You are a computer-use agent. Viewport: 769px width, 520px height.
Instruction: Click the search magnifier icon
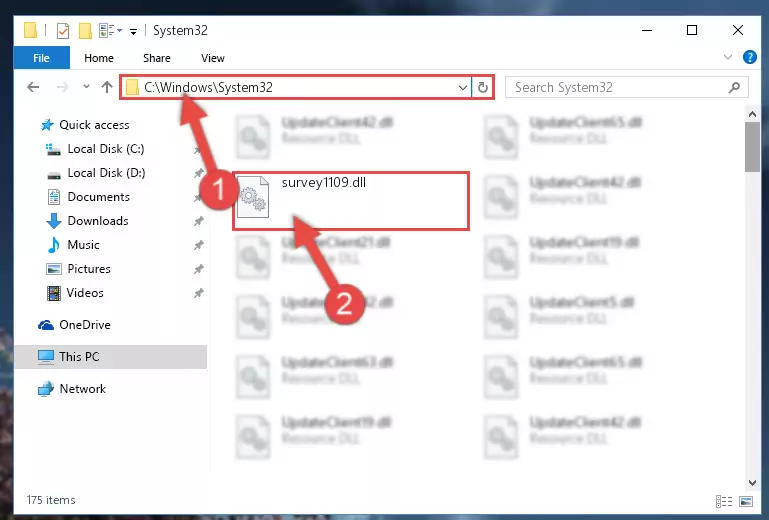click(734, 88)
